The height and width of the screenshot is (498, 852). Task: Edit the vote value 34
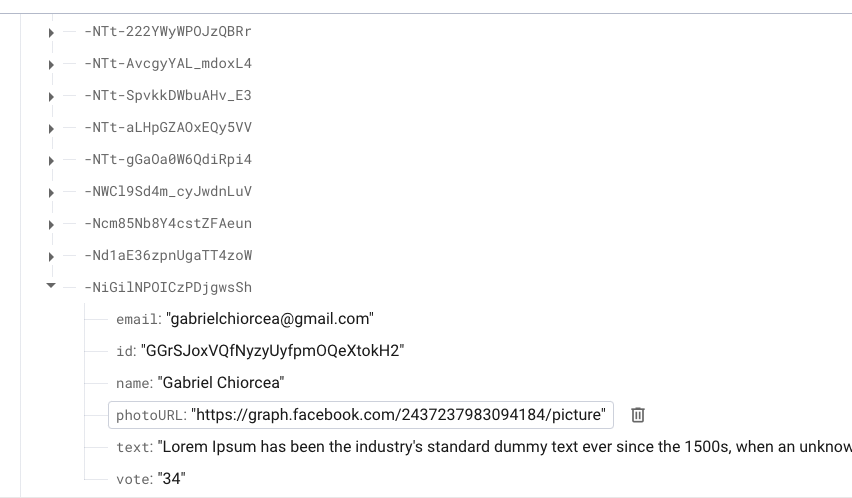pos(172,479)
